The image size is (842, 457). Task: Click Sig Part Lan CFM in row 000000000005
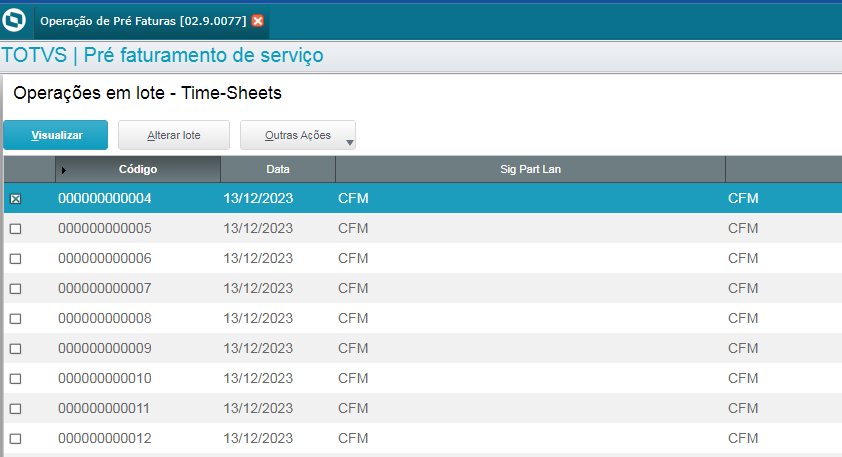(353, 228)
